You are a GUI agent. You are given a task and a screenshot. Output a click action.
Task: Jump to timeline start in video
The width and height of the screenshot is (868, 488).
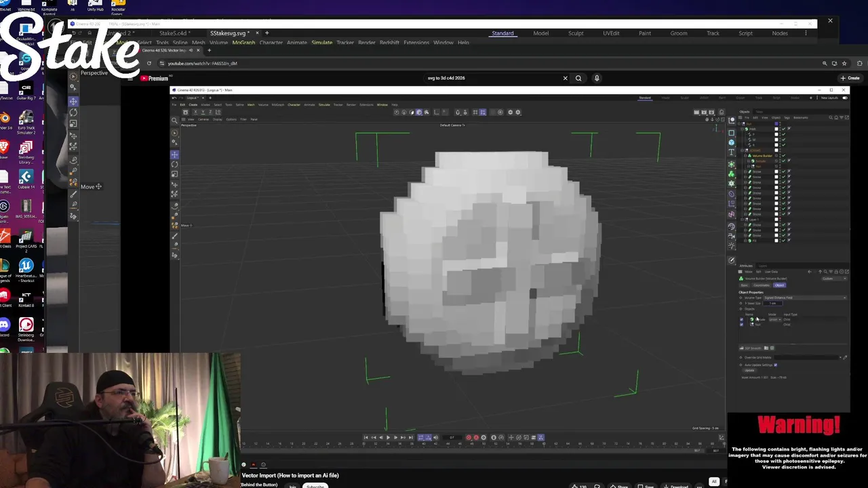[x=366, y=437]
